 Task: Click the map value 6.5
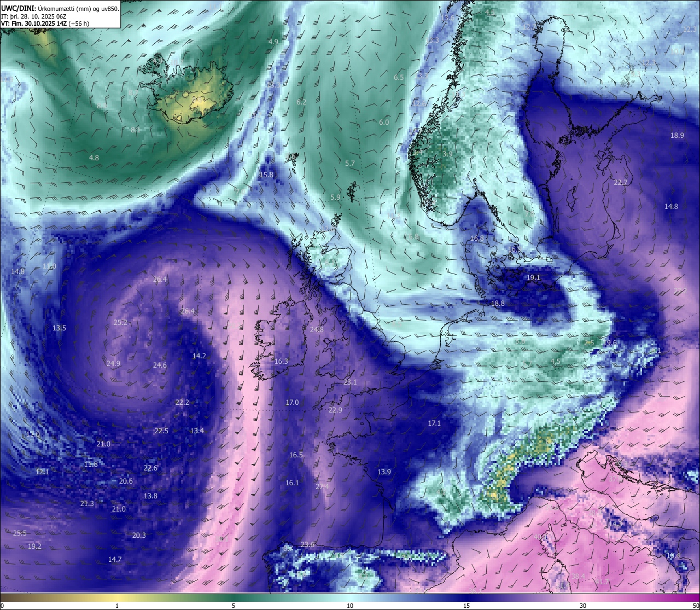click(399, 77)
